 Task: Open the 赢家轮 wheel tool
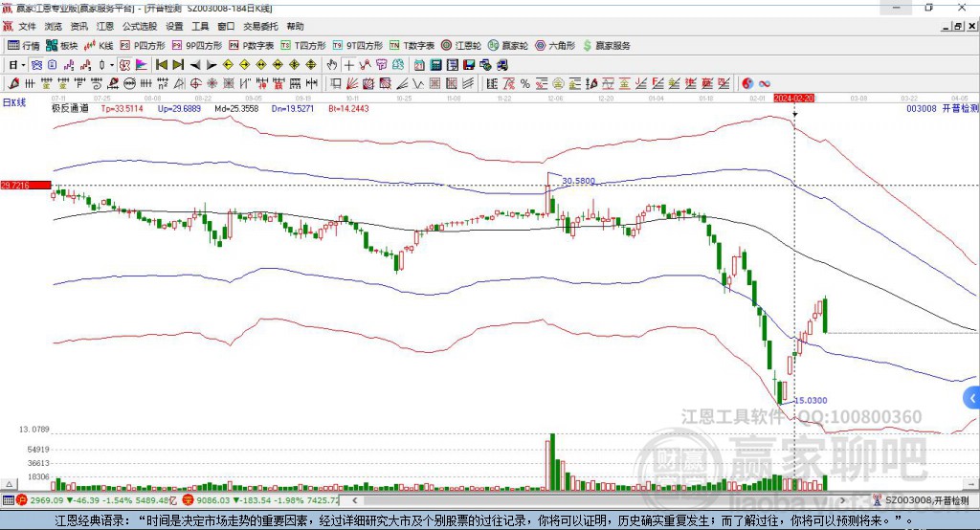(x=508, y=46)
